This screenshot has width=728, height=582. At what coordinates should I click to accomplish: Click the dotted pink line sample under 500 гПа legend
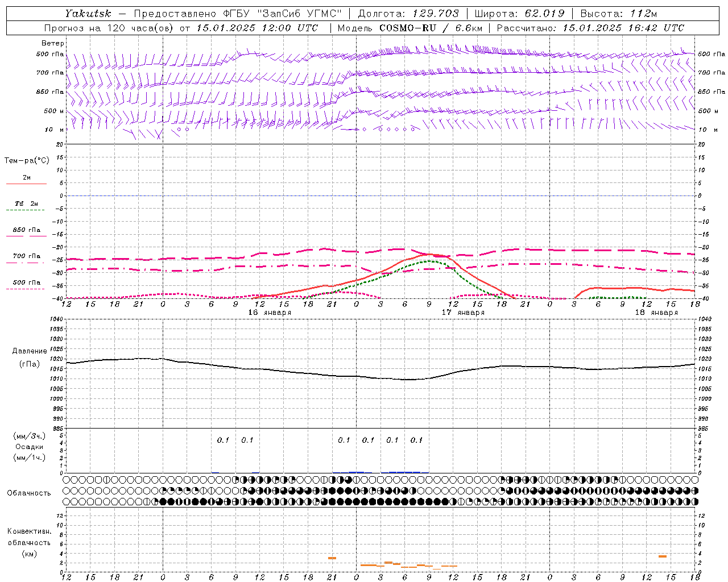tap(26, 289)
